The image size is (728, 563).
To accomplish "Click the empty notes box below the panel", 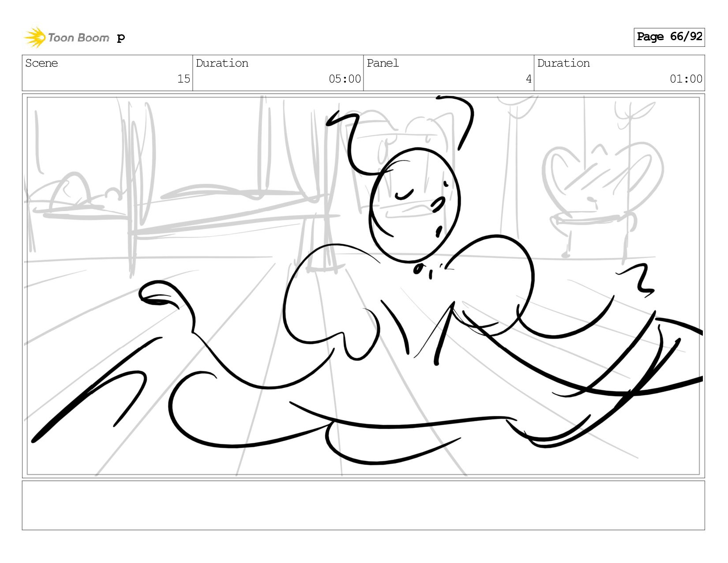I will click(363, 505).
